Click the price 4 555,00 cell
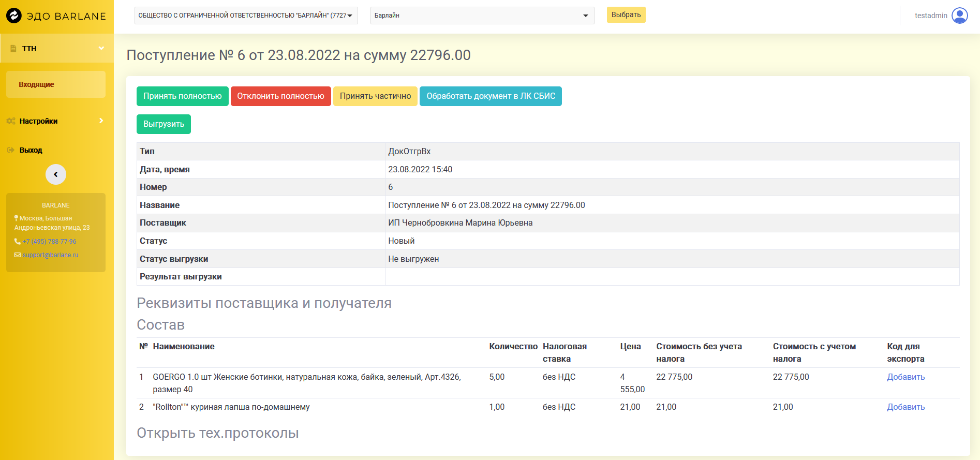 point(632,383)
